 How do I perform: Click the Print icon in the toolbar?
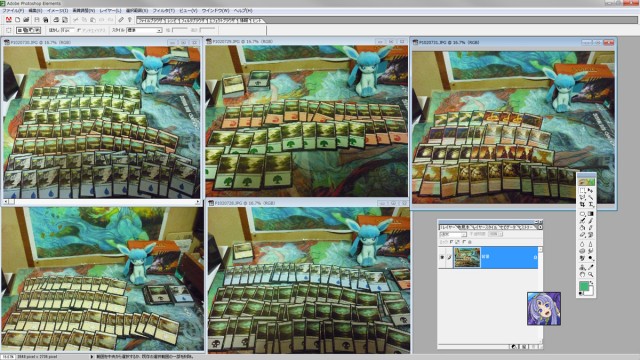pos(56,20)
